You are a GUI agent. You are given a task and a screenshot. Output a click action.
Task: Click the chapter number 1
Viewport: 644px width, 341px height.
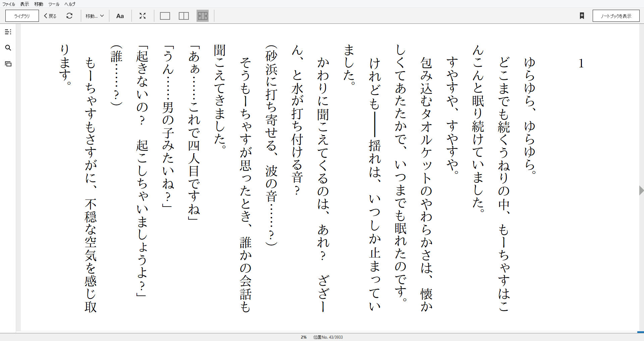pyautogui.click(x=581, y=63)
